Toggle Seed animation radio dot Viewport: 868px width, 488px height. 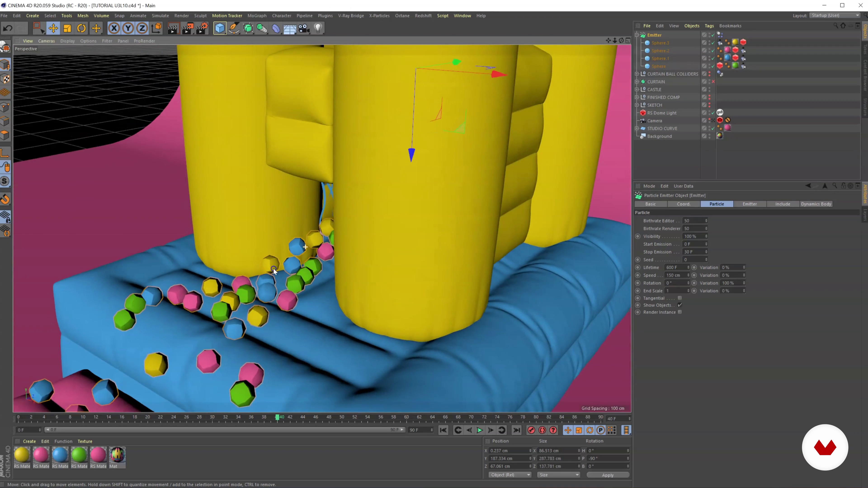pyautogui.click(x=637, y=260)
